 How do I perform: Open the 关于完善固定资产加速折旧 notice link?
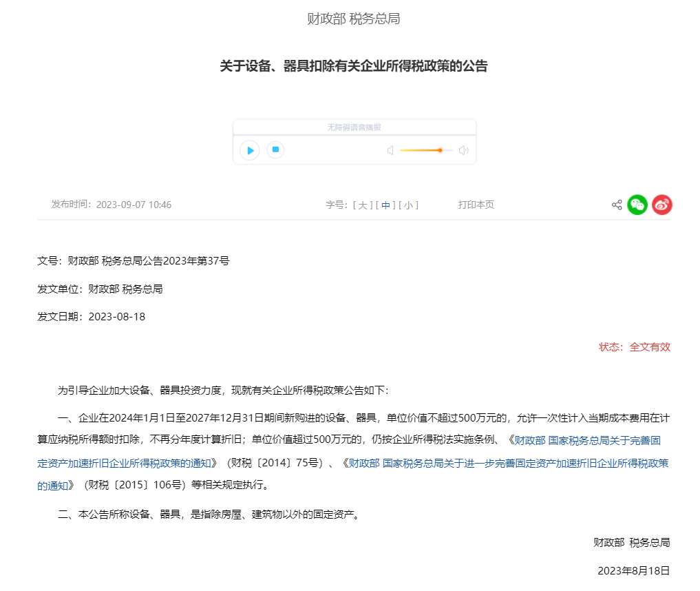point(587,439)
